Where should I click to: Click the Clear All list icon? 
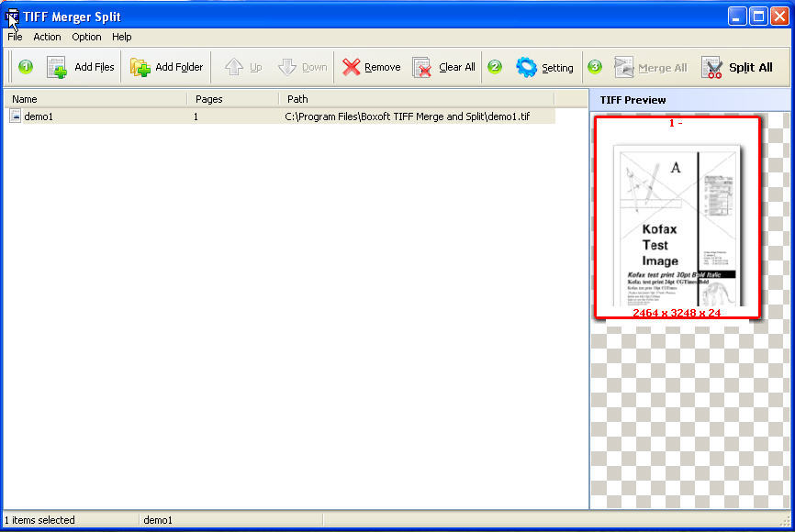(422, 67)
